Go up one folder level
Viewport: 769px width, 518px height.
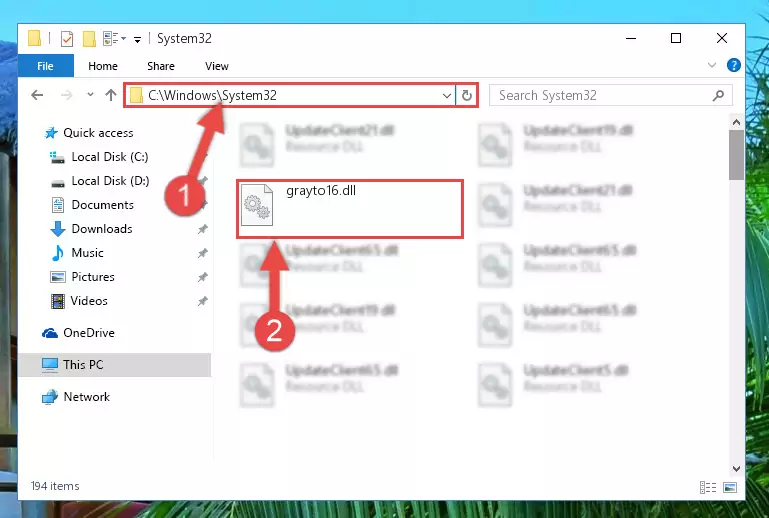(111, 95)
